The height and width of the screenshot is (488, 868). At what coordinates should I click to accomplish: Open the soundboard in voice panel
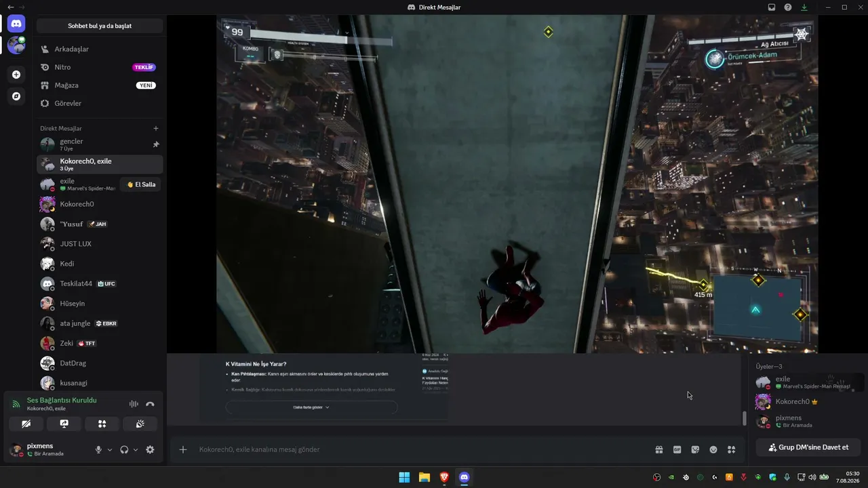[140, 424]
